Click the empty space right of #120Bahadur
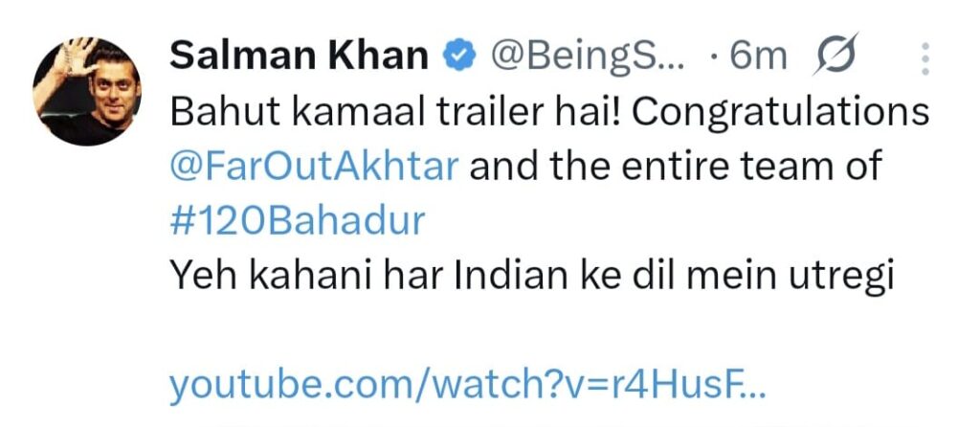Screen dimensions: 980x427 [x=670, y=221]
